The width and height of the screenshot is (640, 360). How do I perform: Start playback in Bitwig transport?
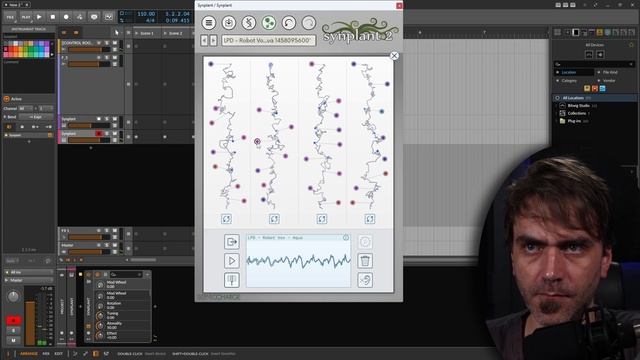point(39,17)
